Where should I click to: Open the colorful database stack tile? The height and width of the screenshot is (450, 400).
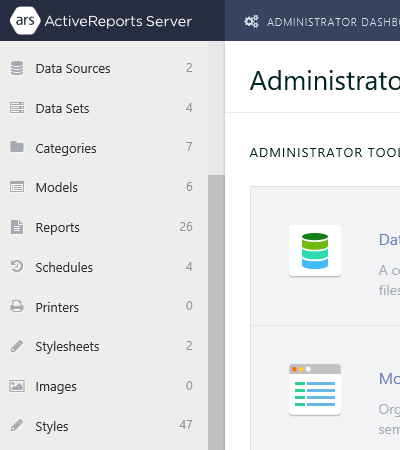click(x=315, y=251)
